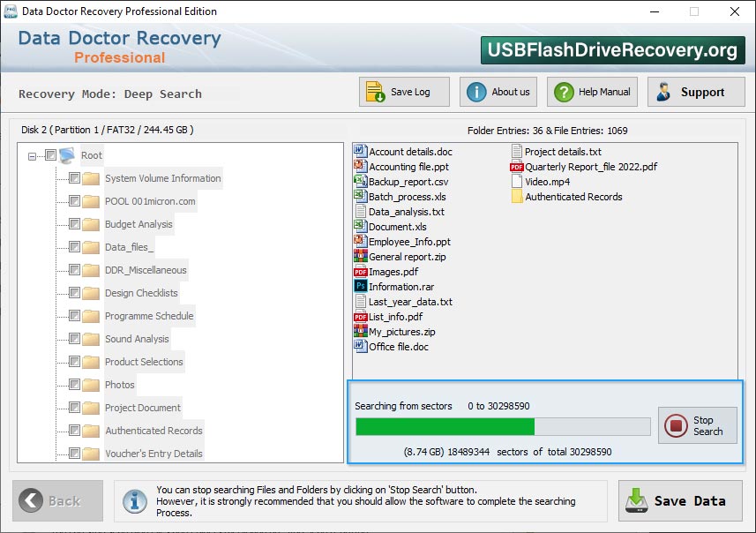Click the Support button
Image resolution: width=756 pixels, height=533 pixels.
click(696, 92)
